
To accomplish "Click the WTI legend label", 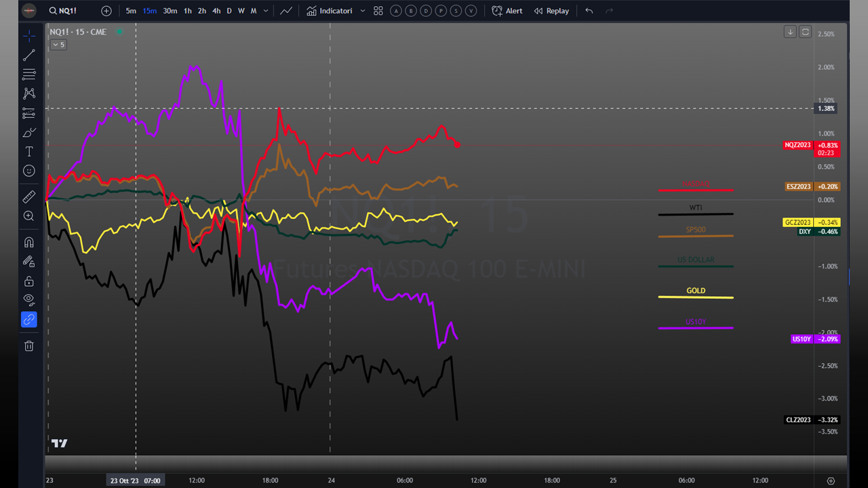I will [696, 207].
